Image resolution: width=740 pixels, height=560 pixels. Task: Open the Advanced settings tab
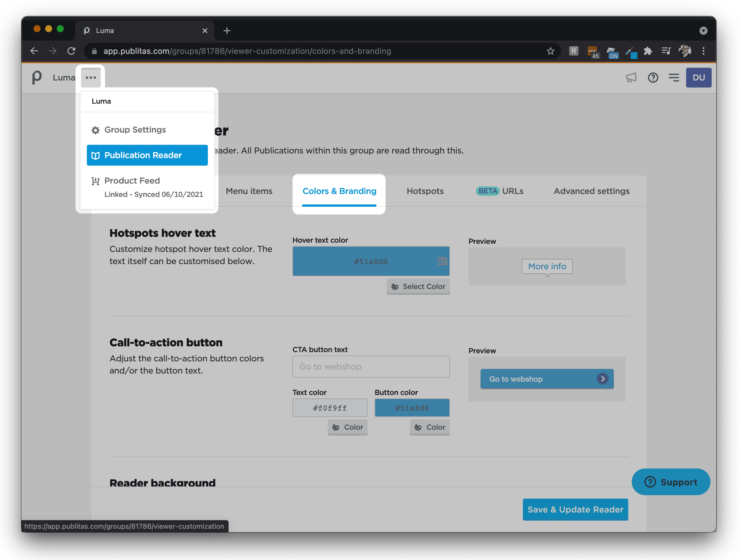591,191
